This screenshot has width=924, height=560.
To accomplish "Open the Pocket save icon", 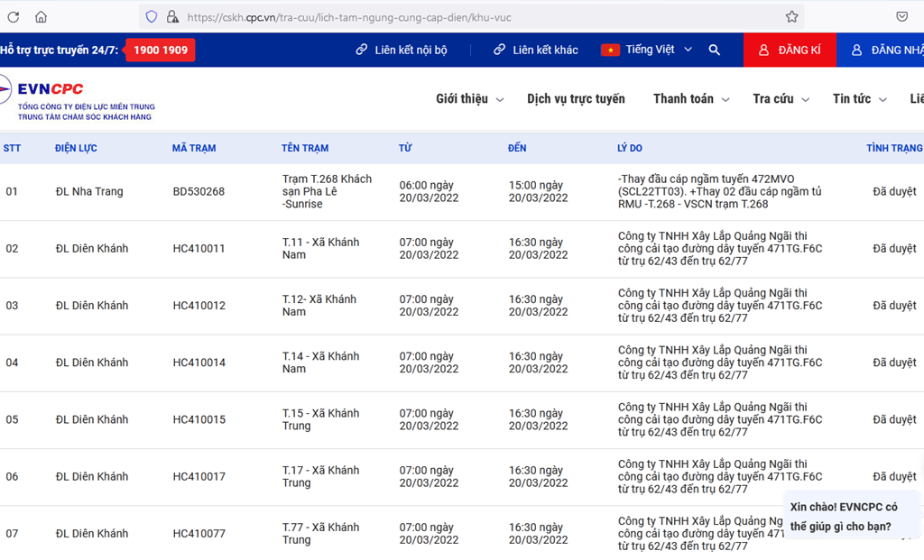I will coord(901,16).
